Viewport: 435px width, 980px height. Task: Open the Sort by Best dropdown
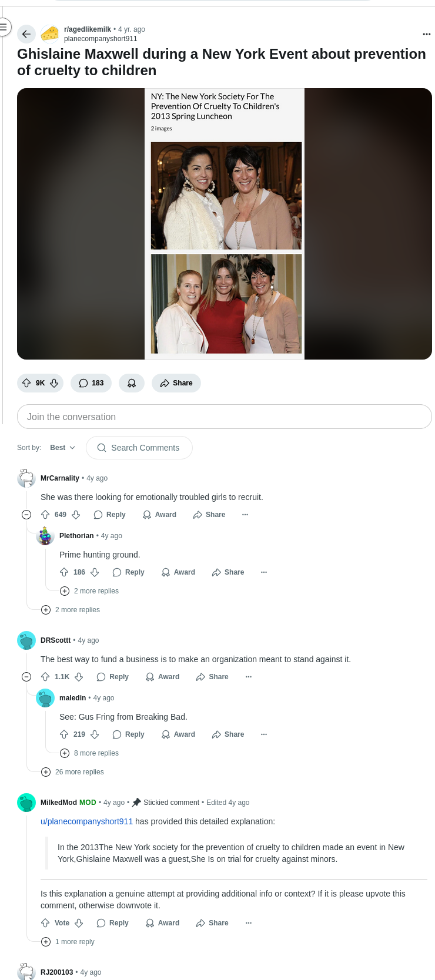click(62, 448)
